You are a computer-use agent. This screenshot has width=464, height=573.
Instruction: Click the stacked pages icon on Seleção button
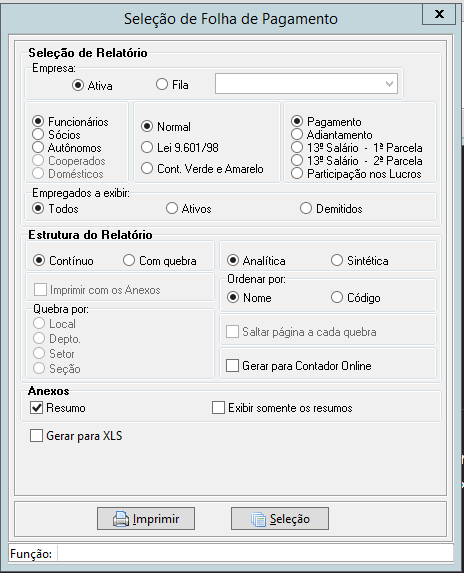coord(258,519)
